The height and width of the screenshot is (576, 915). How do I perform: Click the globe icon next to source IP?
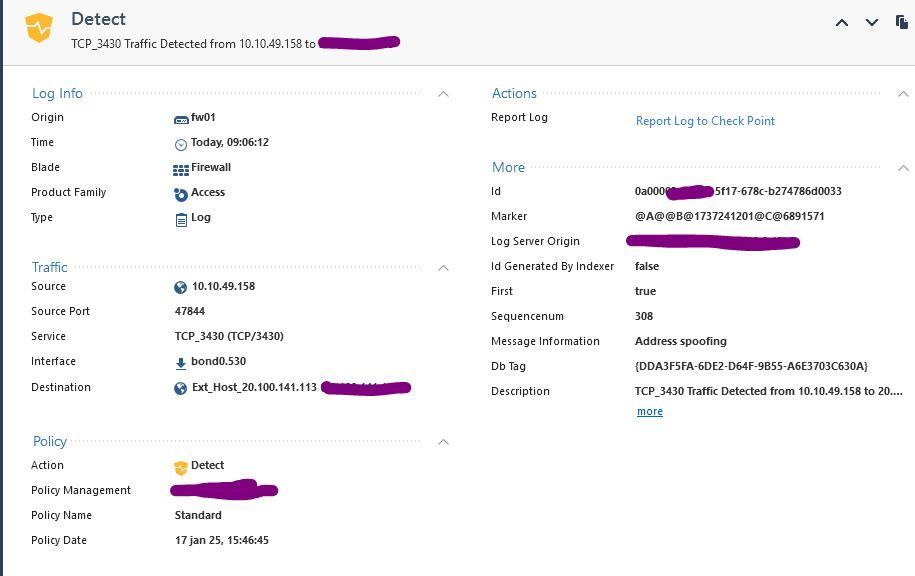(181, 287)
